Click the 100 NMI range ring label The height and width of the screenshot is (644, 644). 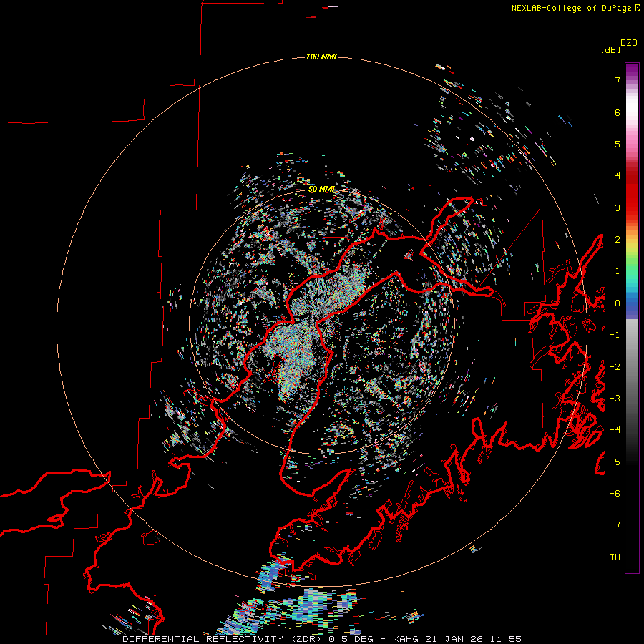coord(321,57)
